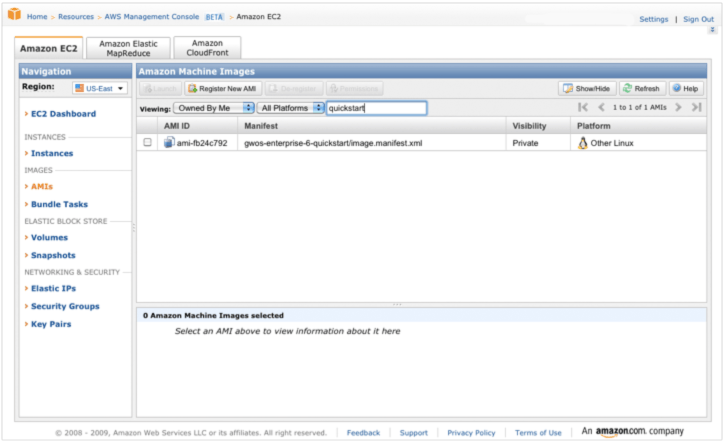The image size is (724, 441).
Task: Sort by AMI ID column header
Action: pos(198,126)
